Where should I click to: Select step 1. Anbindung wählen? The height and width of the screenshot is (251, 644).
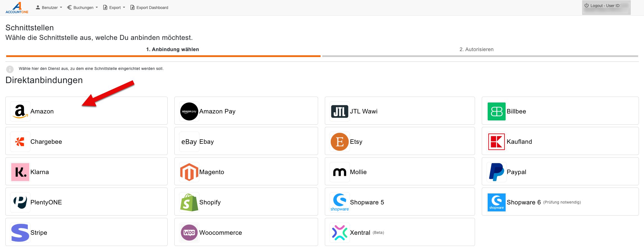click(x=172, y=49)
